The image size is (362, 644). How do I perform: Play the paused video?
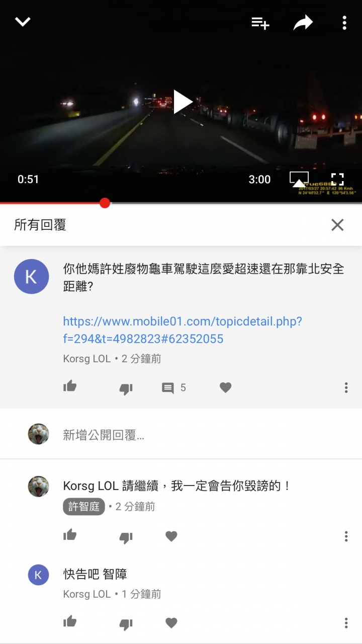point(183,102)
